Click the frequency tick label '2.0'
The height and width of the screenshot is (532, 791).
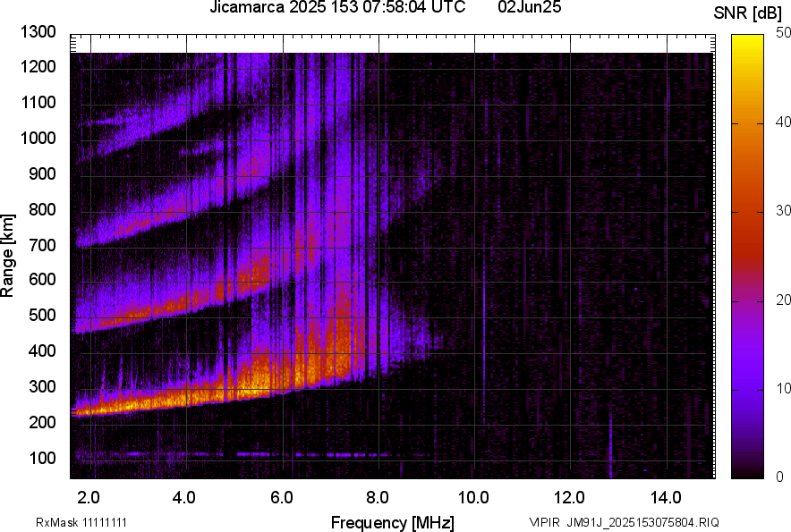pos(88,498)
